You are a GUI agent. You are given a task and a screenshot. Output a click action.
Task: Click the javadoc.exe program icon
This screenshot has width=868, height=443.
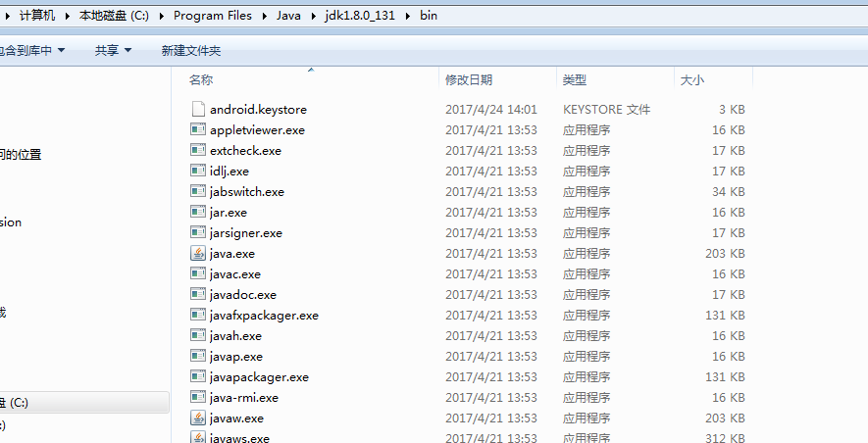point(198,294)
